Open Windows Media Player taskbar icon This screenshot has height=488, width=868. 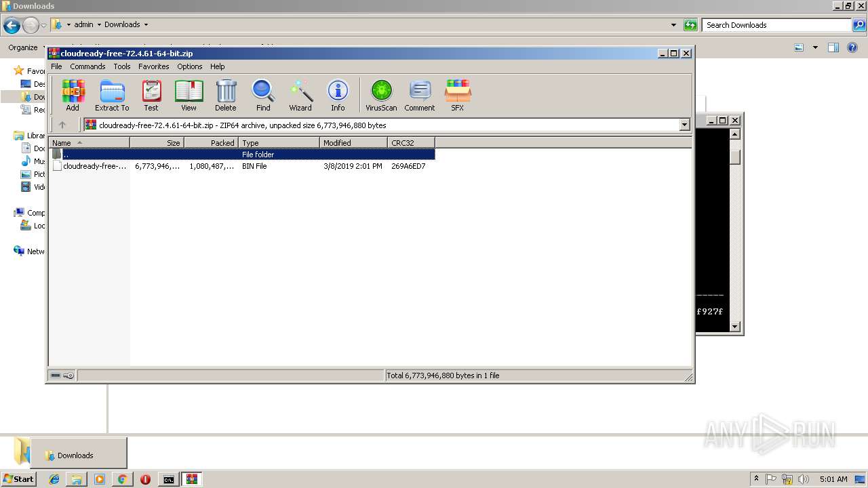[x=100, y=479]
